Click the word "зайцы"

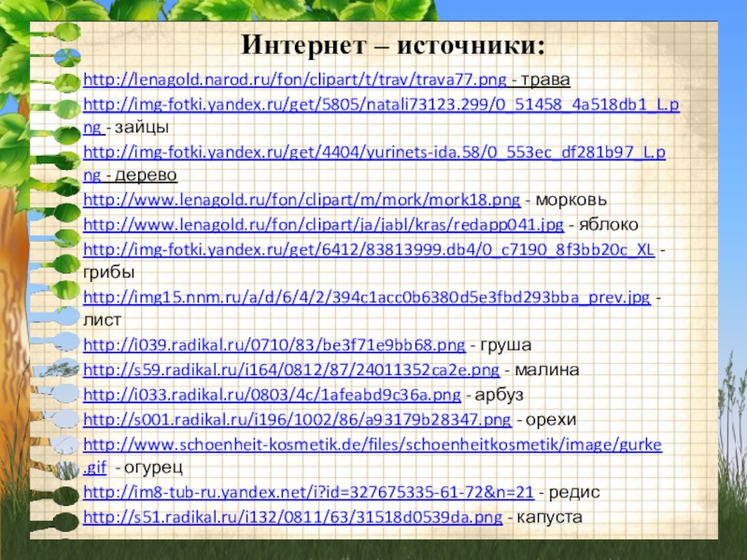pyautogui.click(x=142, y=128)
